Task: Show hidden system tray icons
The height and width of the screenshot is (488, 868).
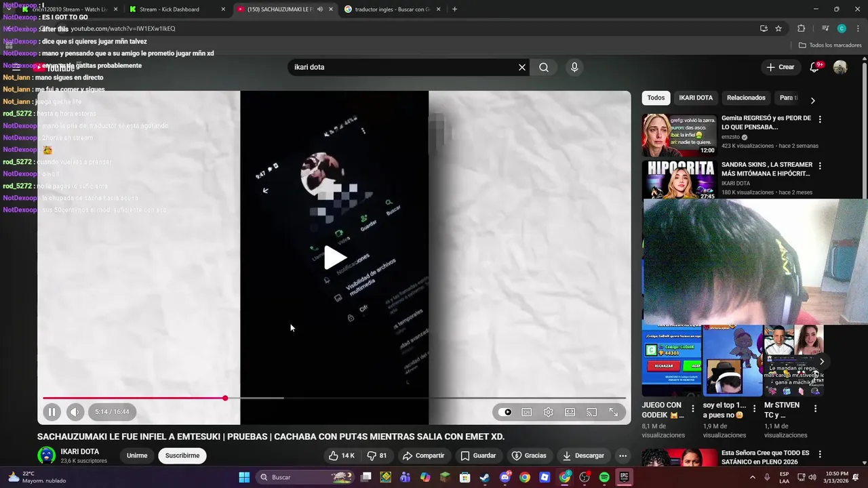Action: point(752,477)
